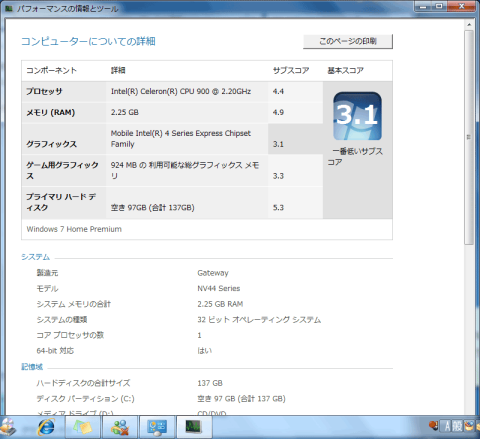Click the システム メモリの合計 label
Image resolution: width=480 pixels, height=439 pixels.
[73, 304]
